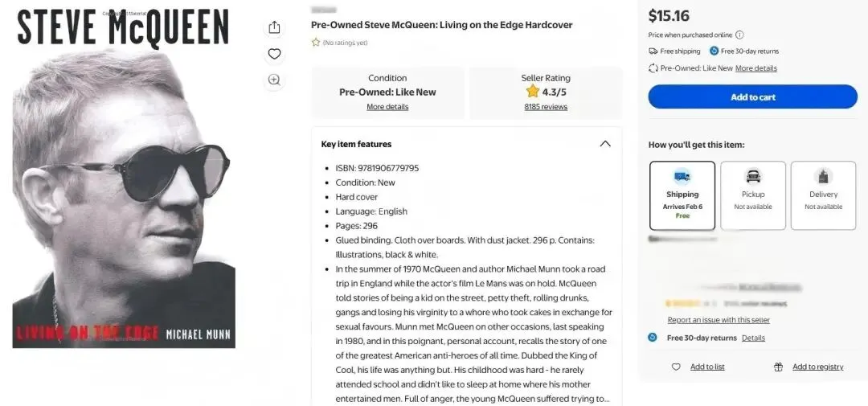This screenshot has width=868, height=406.
Task: Select the Pickup fulfillment option
Action: (x=753, y=195)
